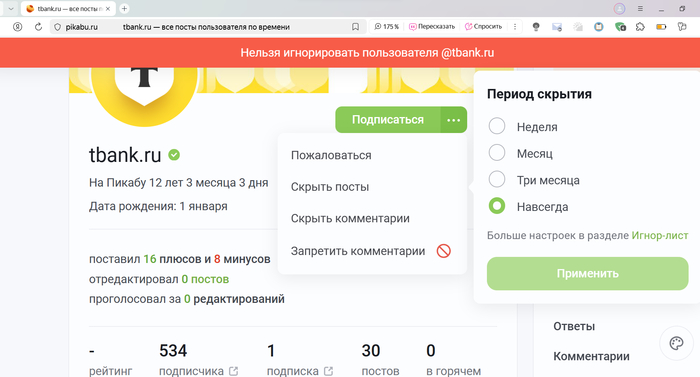Click the faded grey extension icon
700x377 pixels.
coord(578,27)
